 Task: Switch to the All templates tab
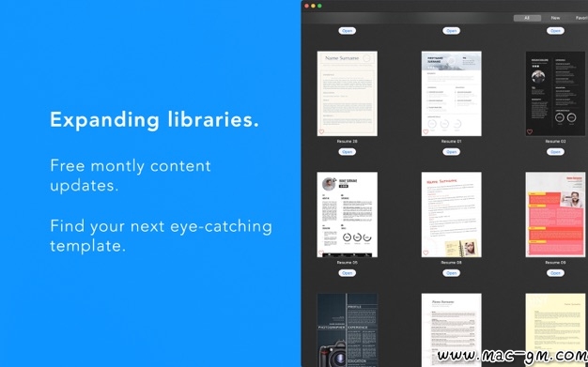pyautogui.click(x=527, y=18)
